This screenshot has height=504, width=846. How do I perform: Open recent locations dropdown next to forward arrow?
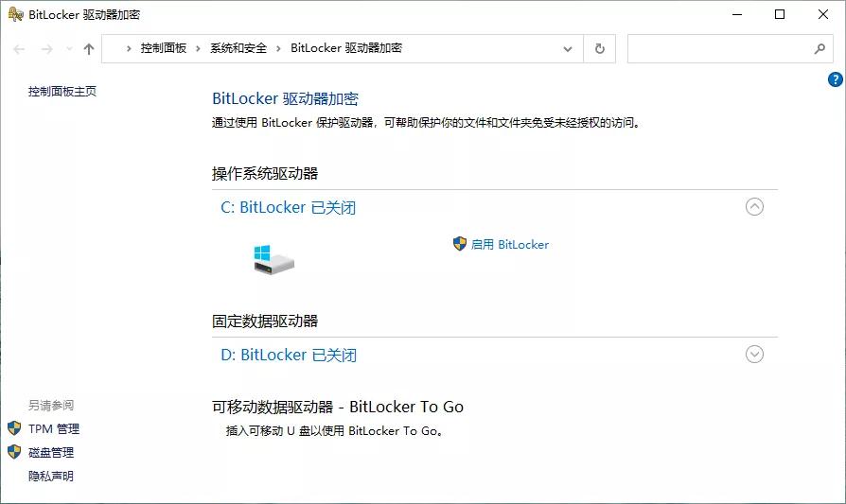point(68,49)
